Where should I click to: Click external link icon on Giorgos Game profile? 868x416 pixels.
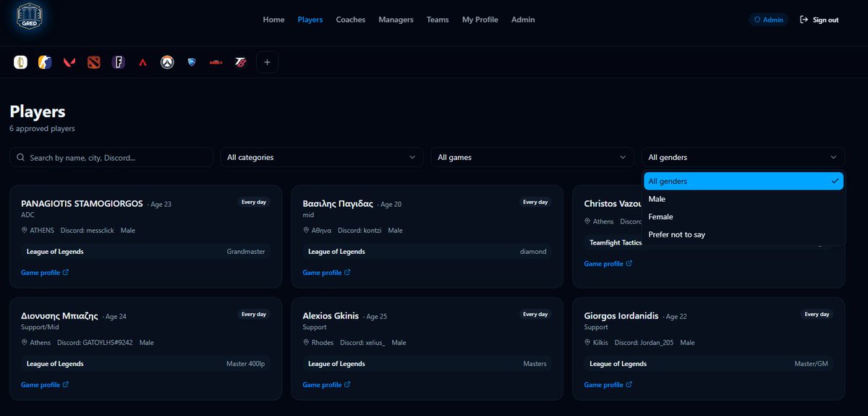pos(629,385)
